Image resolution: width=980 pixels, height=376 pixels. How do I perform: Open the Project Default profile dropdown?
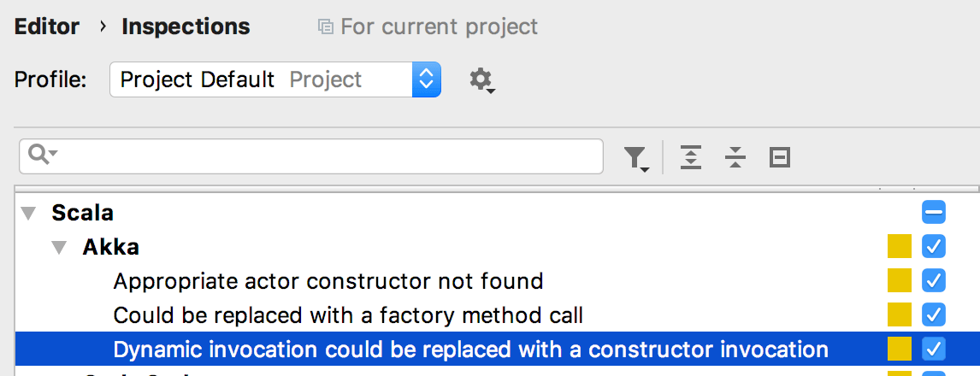275,79
